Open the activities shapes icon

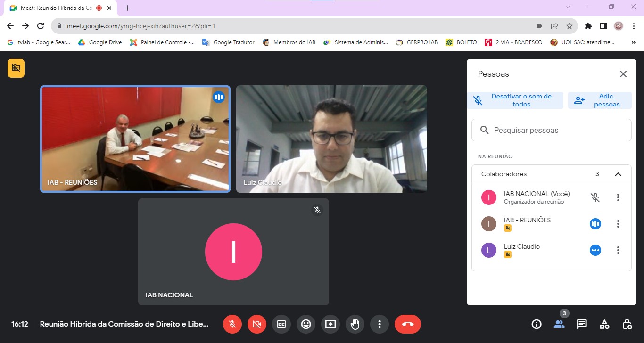pos(604,324)
